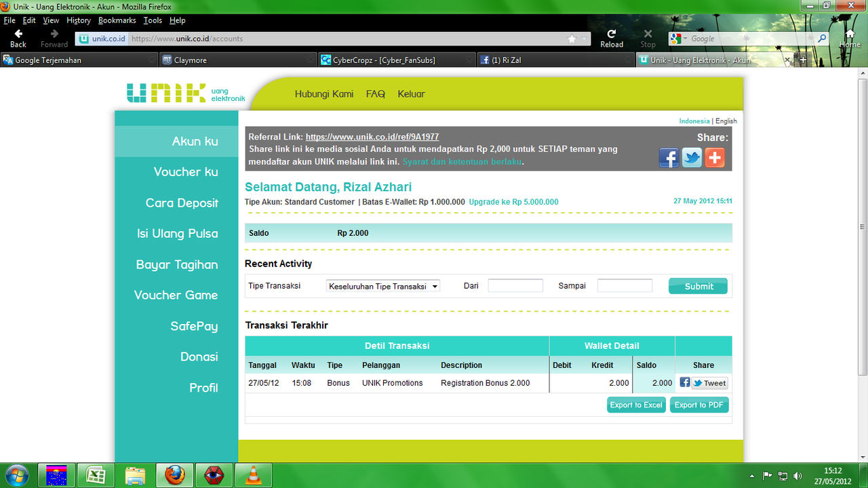Select Voucher Game in sidebar

coord(176,296)
